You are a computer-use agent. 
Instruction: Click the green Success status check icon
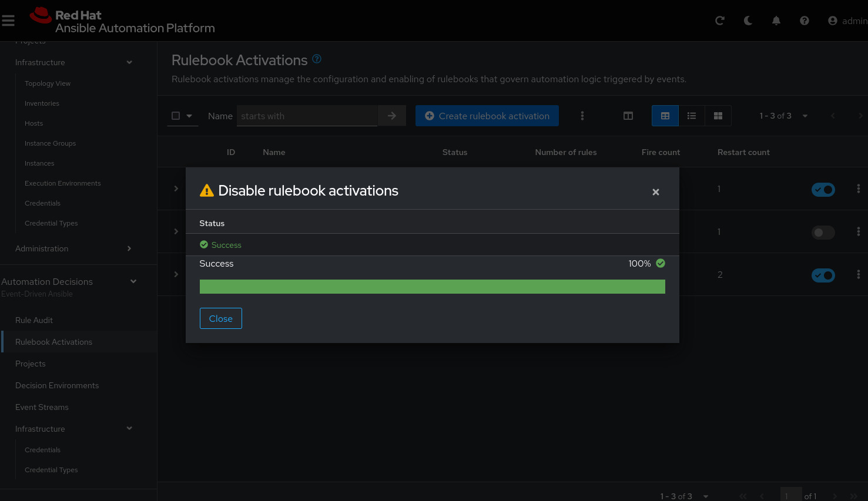click(x=204, y=244)
